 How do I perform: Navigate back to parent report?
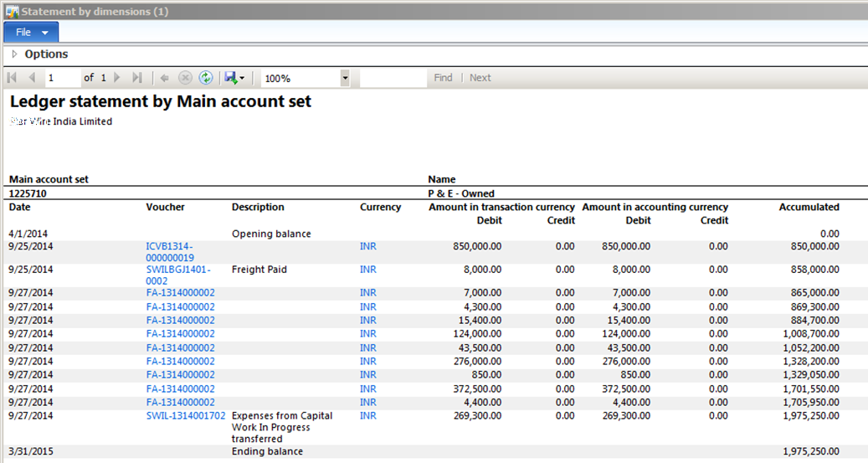[164, 78]
